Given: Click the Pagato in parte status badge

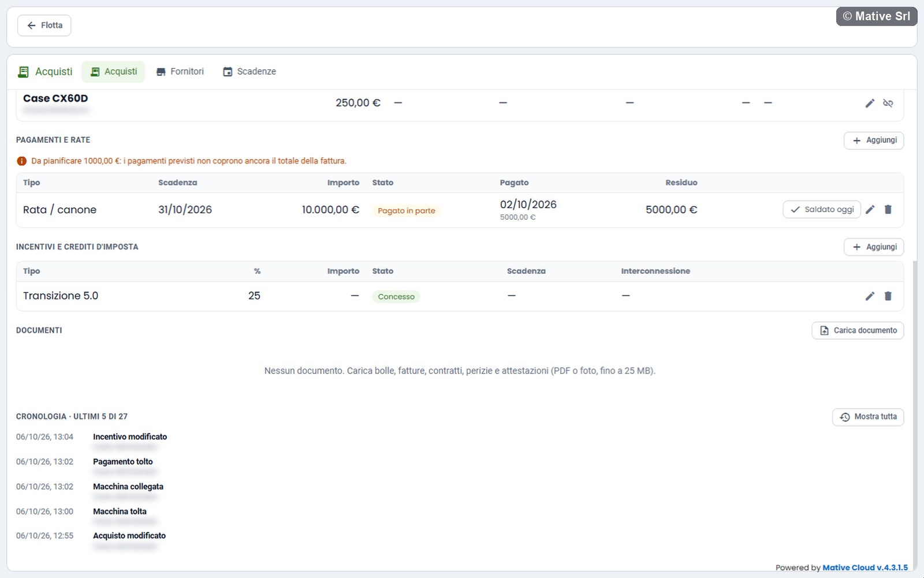Looking at the screenshot, I should click(407, 210).
